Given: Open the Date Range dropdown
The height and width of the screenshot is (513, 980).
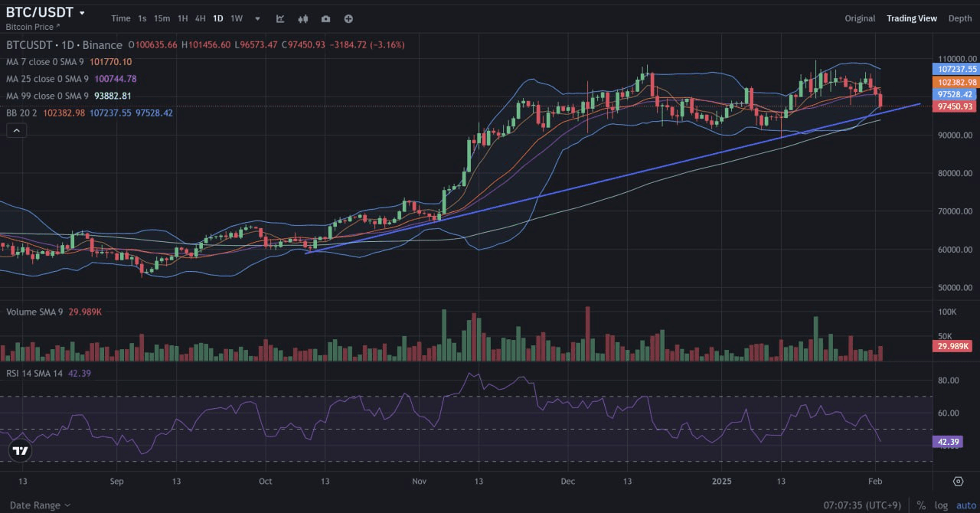Looking at the screenshot, I should (x=40, y=505).
